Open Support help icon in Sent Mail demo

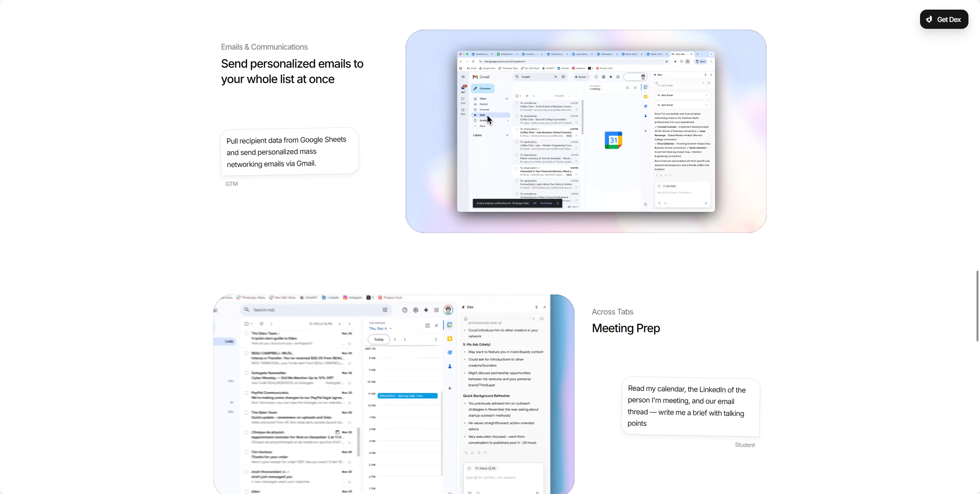click(x=596, y=77)
